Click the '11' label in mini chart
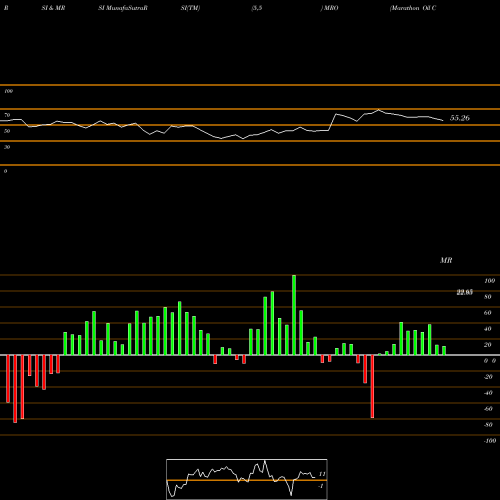 point(322,474)
